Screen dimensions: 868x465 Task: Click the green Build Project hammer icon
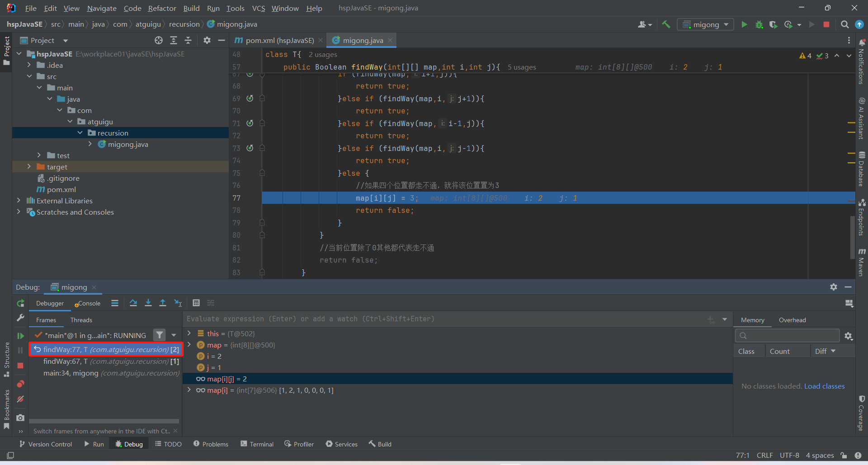pyautogui.click(x=666, y=24)
